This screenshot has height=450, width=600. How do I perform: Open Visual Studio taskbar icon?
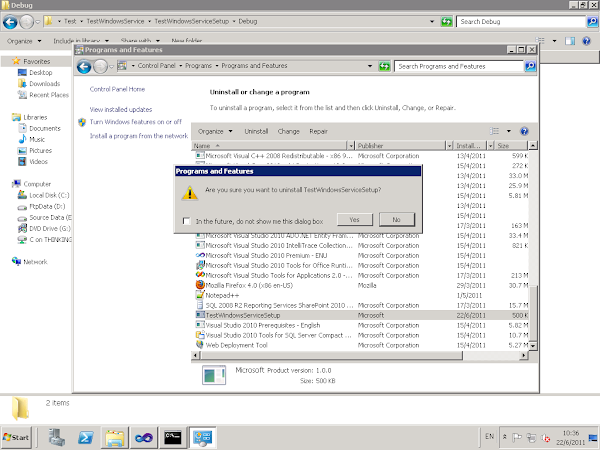coord(144,437)
